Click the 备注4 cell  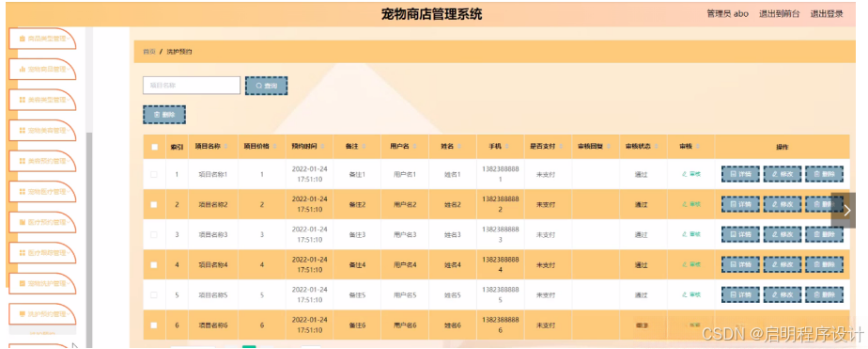(357, 264)
